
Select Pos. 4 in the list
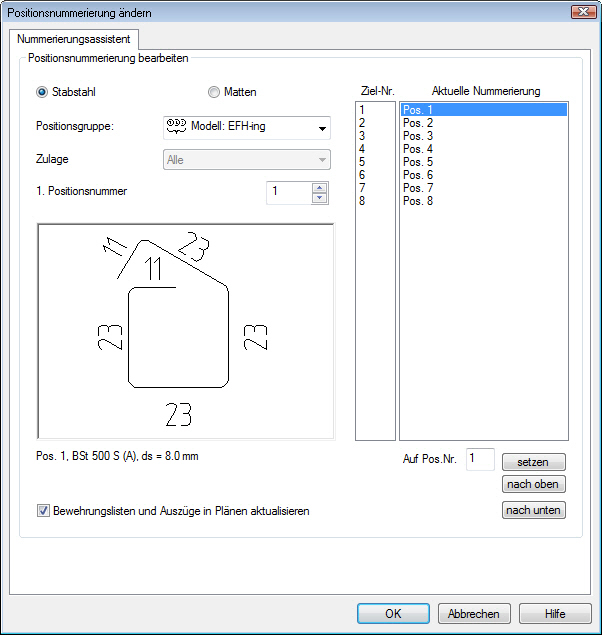[484, 149]
